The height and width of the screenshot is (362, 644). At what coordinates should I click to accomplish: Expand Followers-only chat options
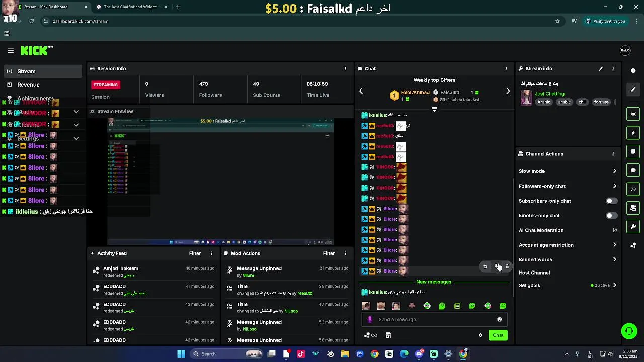pyautogui.click(x=568, y=186)
